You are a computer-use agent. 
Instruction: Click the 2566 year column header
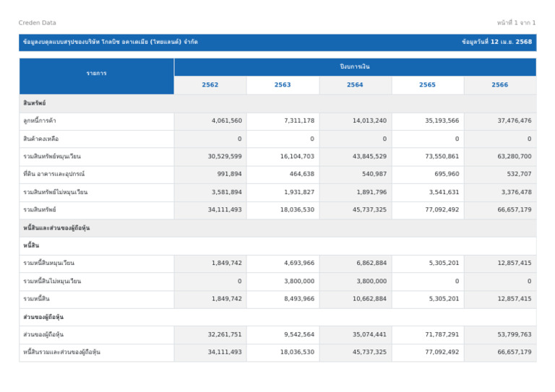click(499, 85)
